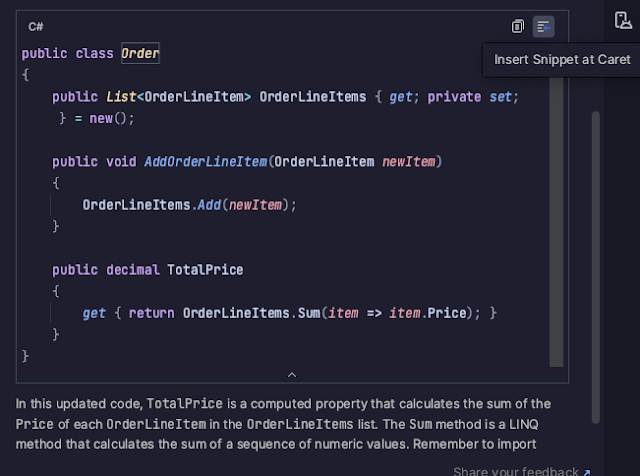
Task: Click 'Sum' method call in the getter
Action: tap(309, 313)
